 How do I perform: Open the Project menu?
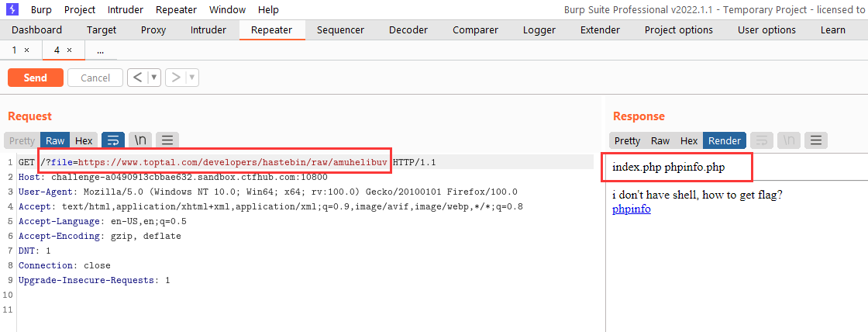pos(80,9)
